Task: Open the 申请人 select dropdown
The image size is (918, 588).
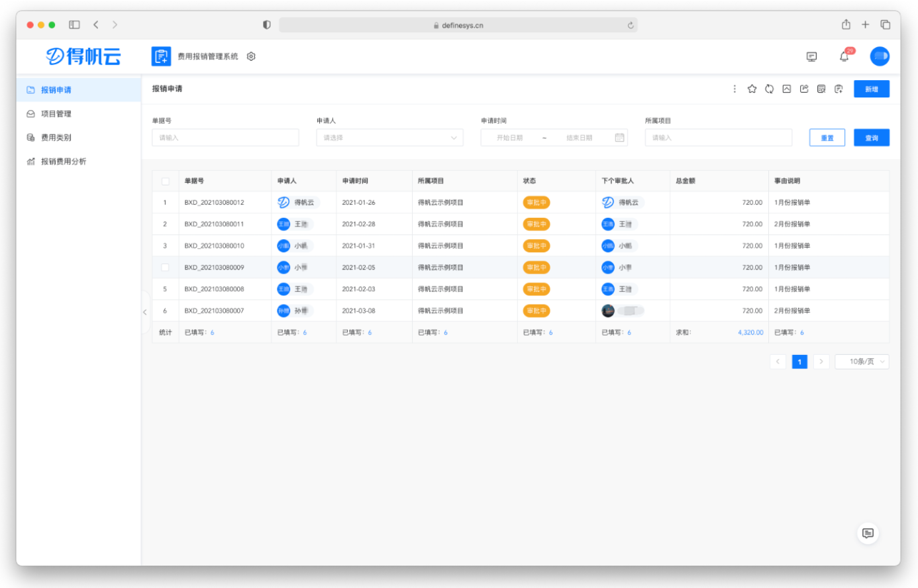Action: (389, 138)
